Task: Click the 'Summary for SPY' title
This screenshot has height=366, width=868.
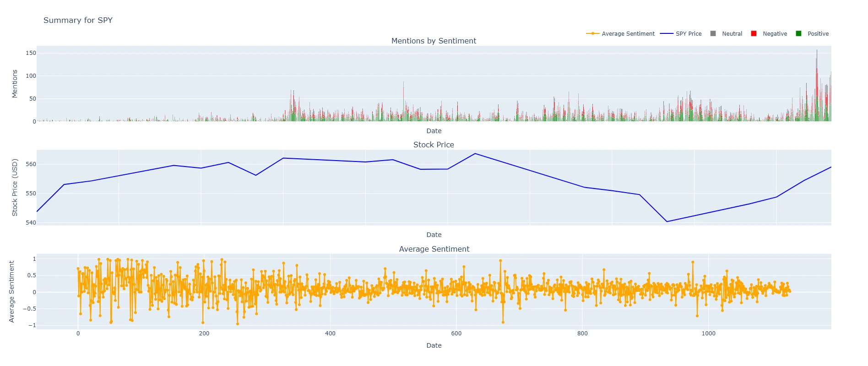Action: 78,20
